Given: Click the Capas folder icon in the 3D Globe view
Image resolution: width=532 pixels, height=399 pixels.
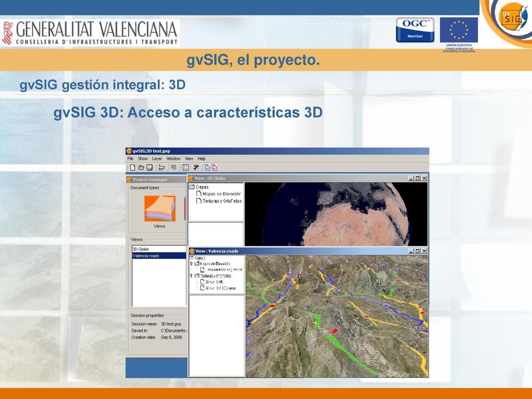Looking at the screenshot, I should (x=192, y=187).
